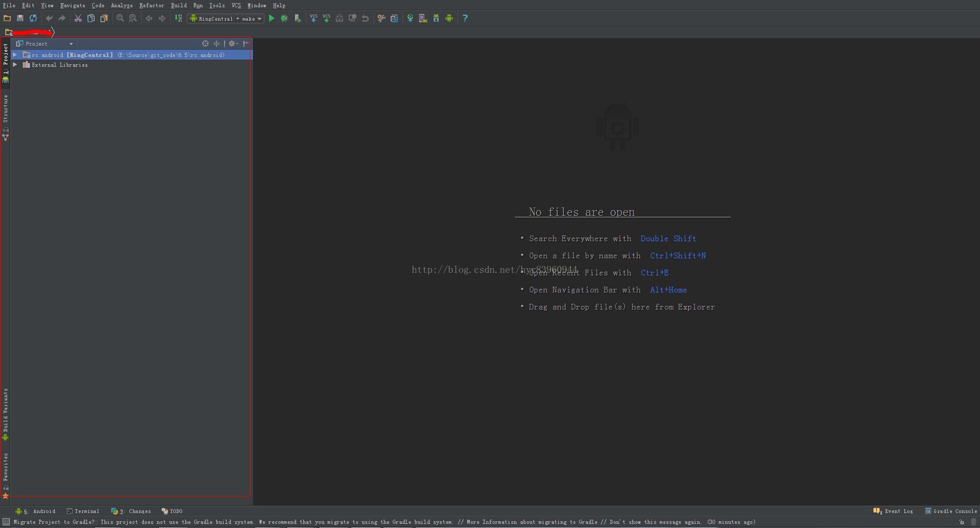Click the Replace magnifier icon
The height and width of the screenshot is (528, 980).
[x=133, y=18]
